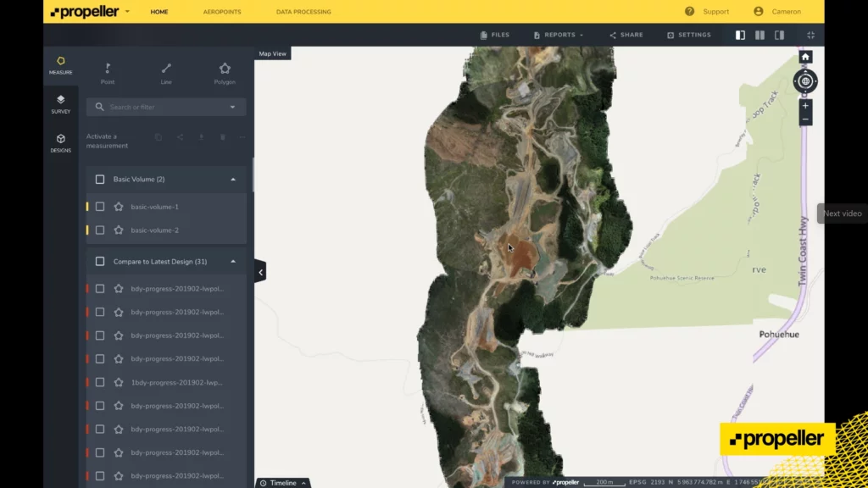This screenshot has height=488, width=868.
Task: Open the Data Processing tab
Action: click(x=303, y=12)
